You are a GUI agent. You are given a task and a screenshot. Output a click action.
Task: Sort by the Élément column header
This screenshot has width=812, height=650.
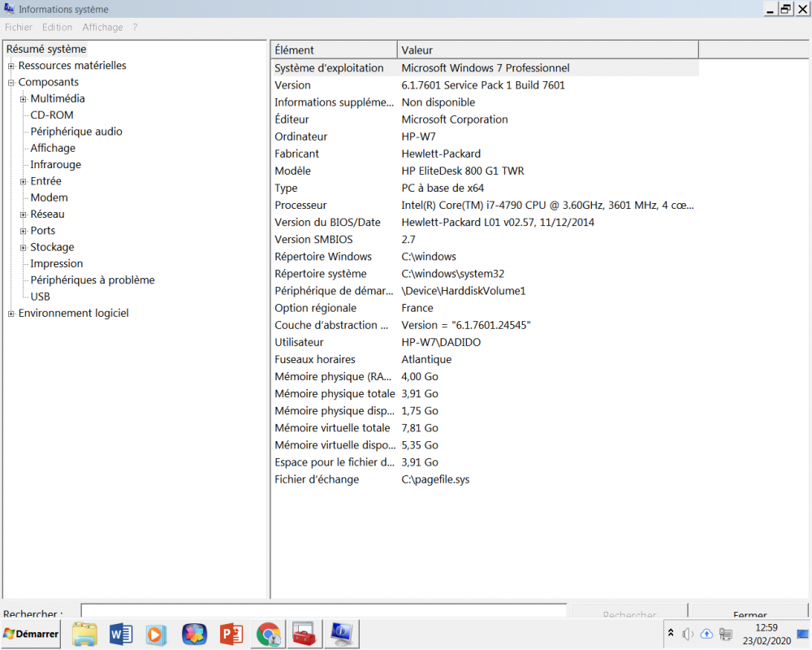[x=333, y=50]
